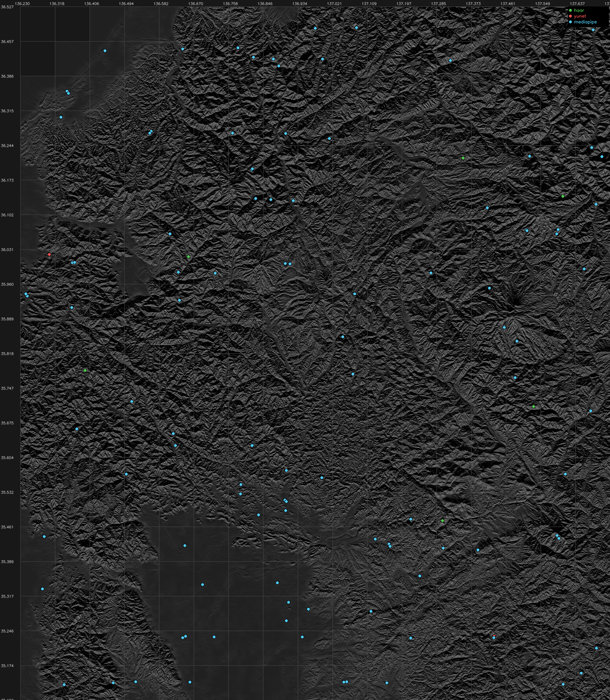Viewport: 610px width, 700px height.
Task: Click the blue mediapipe legend marker
Action: (x=571, y=22)
